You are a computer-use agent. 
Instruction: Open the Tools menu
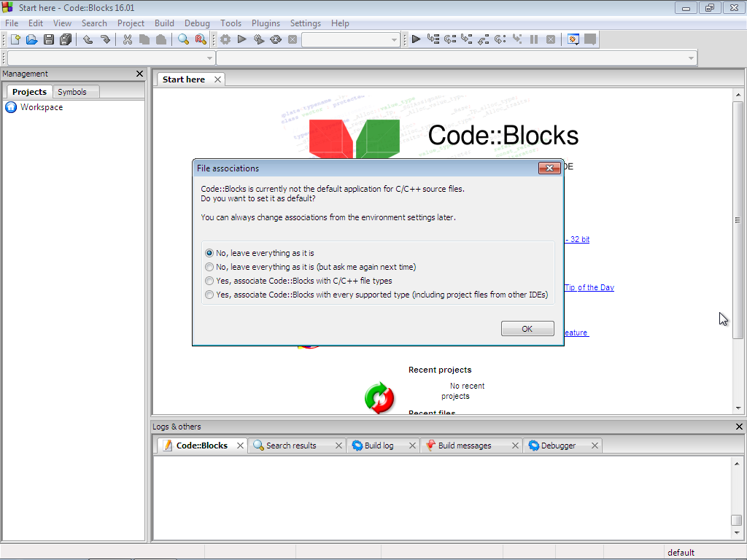coord(231,23)
